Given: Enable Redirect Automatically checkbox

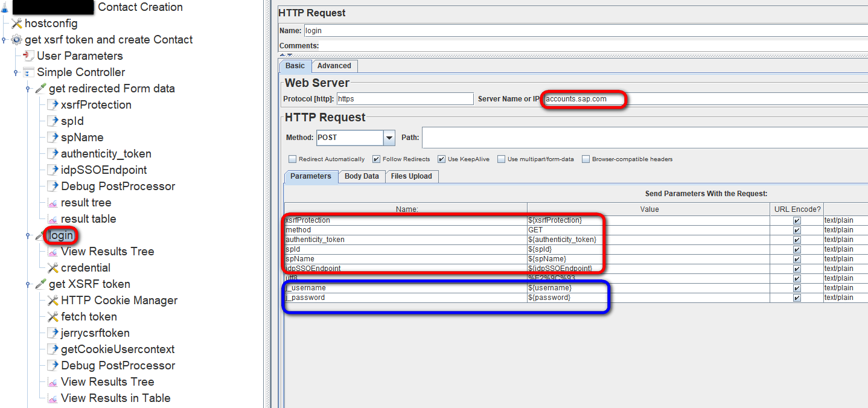Looking at the screenshot, I should [293, 159].
